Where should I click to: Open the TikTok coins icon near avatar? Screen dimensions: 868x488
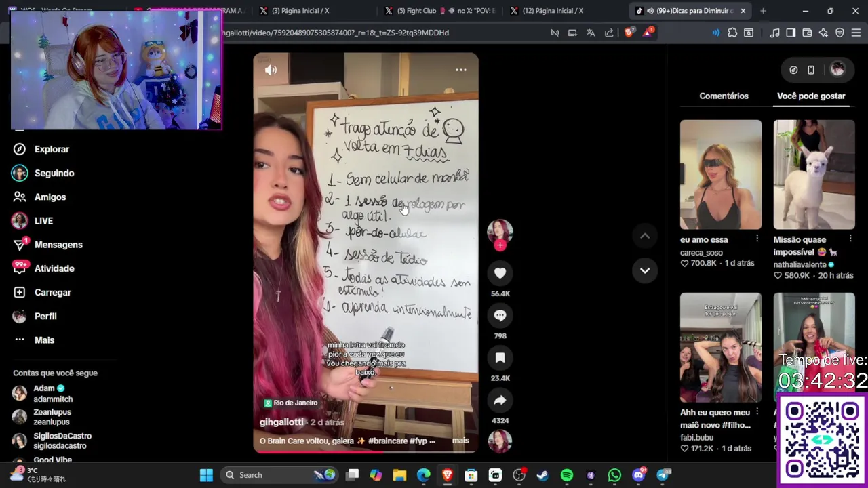(x=793, y=70)
